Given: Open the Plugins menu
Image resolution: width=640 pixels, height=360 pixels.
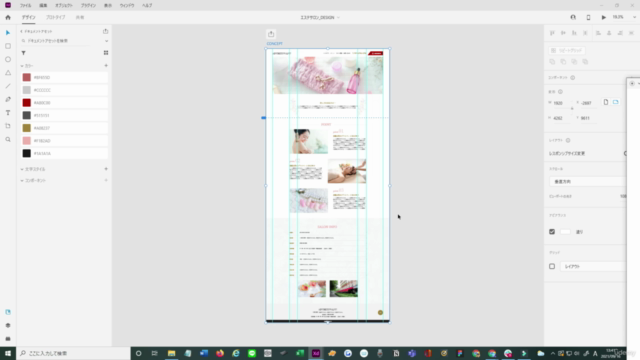Looking at the screenshot, I should click(x=88, y=6).
